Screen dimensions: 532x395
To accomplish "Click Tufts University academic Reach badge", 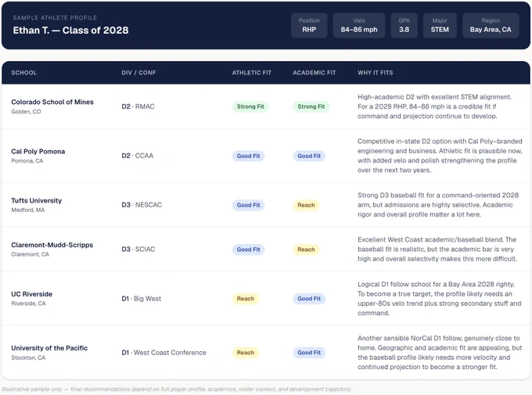I will click(306, 205).
